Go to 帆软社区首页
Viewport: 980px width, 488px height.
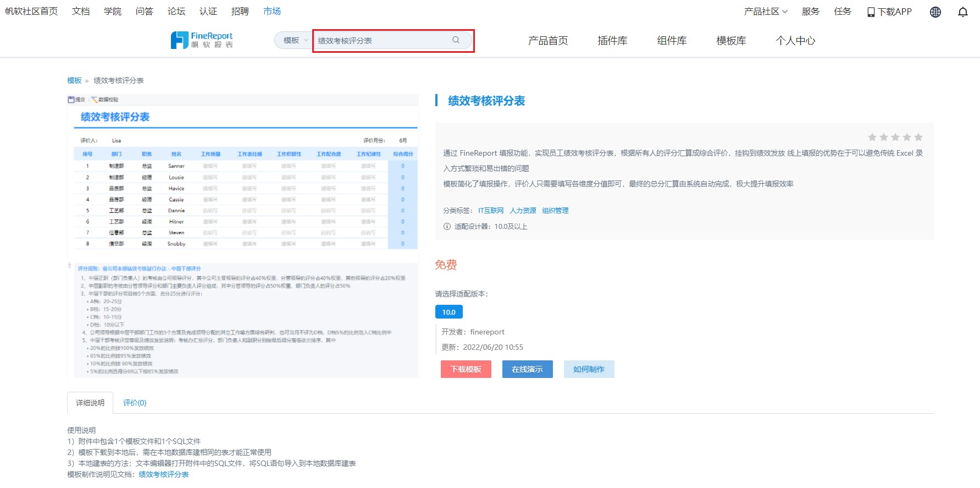click(x=31, y=11)
